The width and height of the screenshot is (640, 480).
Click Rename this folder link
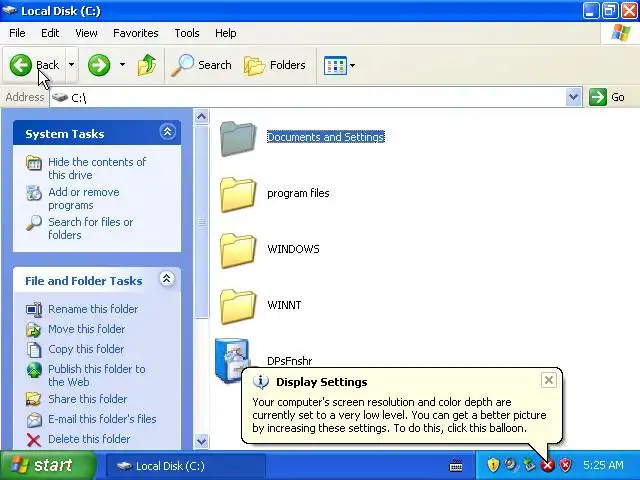point(93,309)
